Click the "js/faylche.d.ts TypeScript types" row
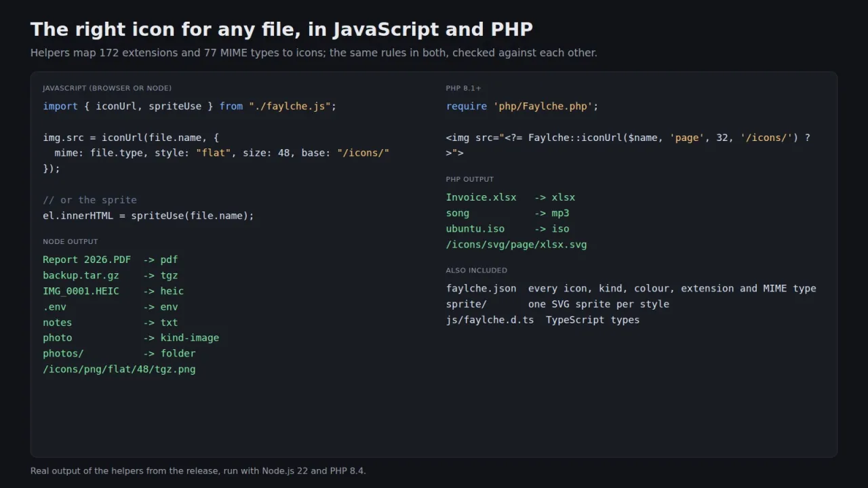868x488 pixels. tap(542, 320)
